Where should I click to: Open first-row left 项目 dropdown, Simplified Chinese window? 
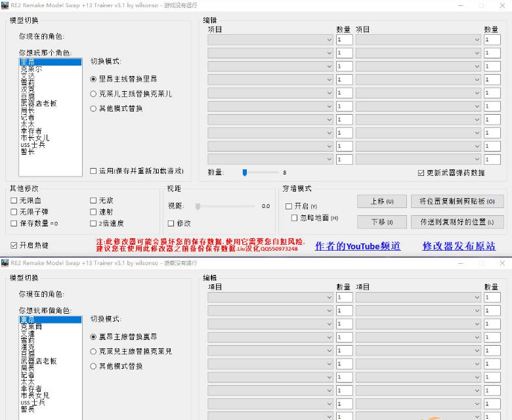coord(270,40)
